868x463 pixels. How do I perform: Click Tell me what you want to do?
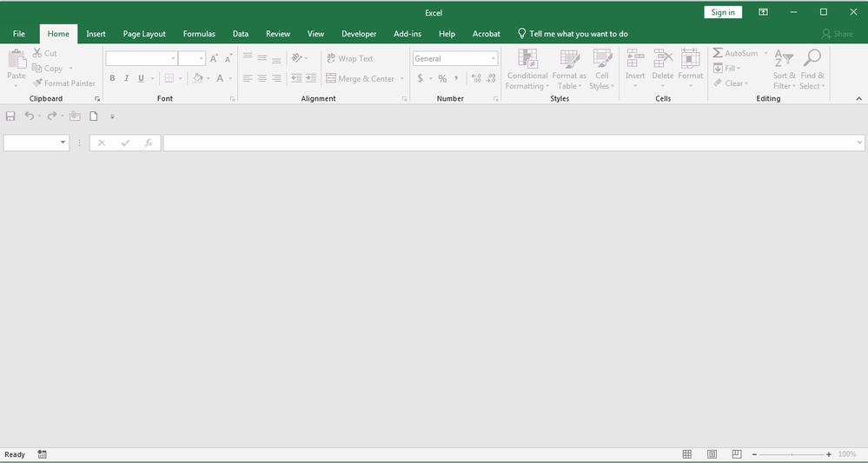pos(573,34)
